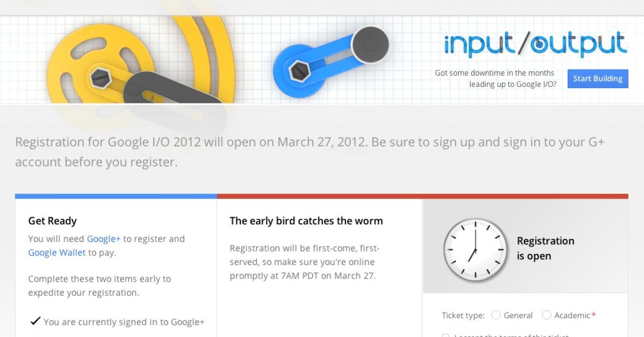Open the Google+ link
Screen dimensions: 644x337
(x=104, y=239)
